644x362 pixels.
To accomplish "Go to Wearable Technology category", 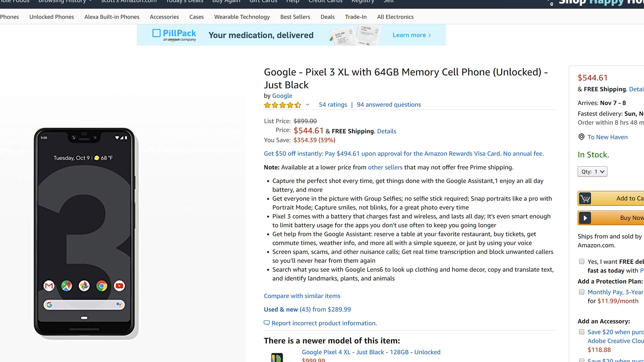I will click(x=242, y=17).
